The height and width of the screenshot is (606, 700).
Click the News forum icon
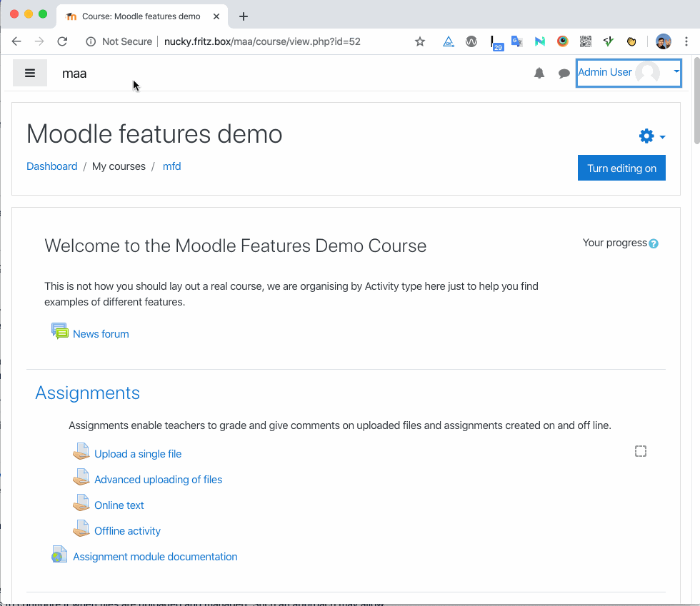60,331
